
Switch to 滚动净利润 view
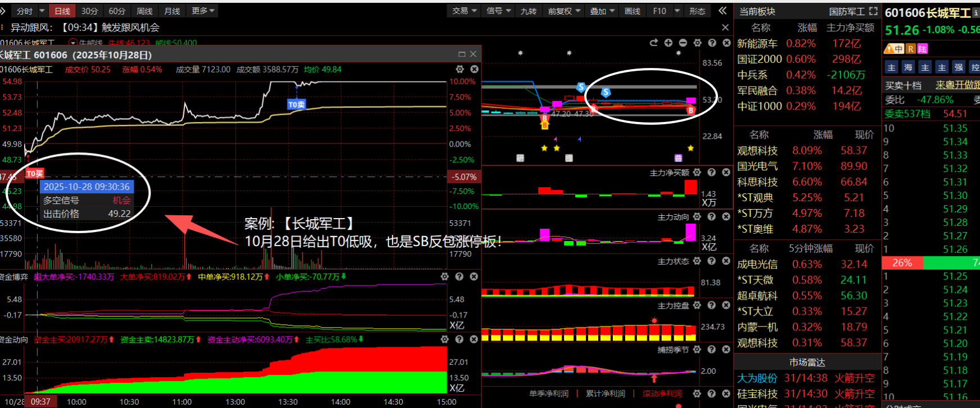(662, 393)
